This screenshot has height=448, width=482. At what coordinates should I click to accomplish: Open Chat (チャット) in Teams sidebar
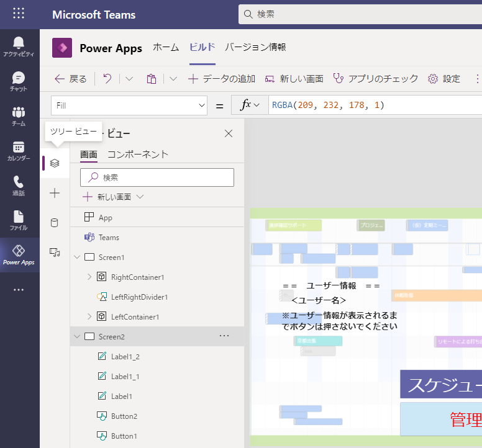tap(19, 81)
